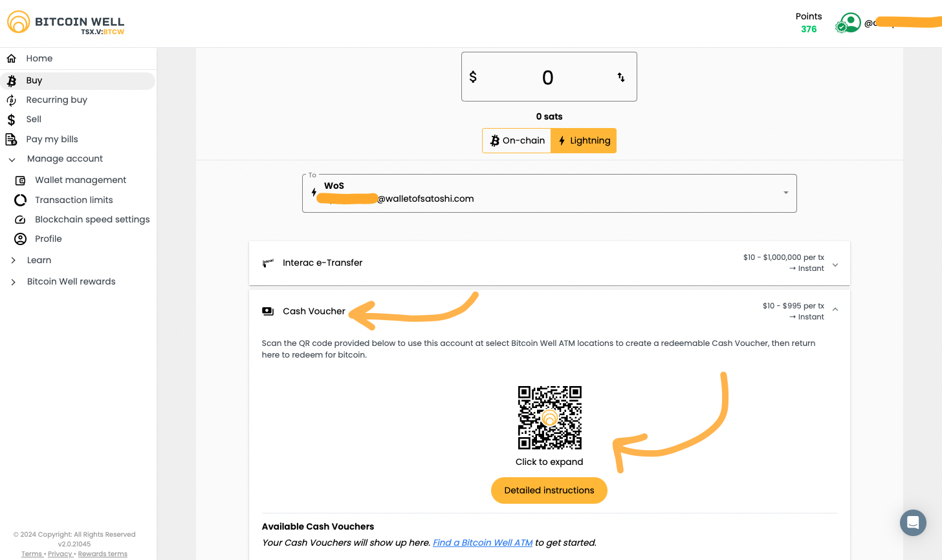
Task: Click the Available Cash Vouchers heading
Action: 318,526
